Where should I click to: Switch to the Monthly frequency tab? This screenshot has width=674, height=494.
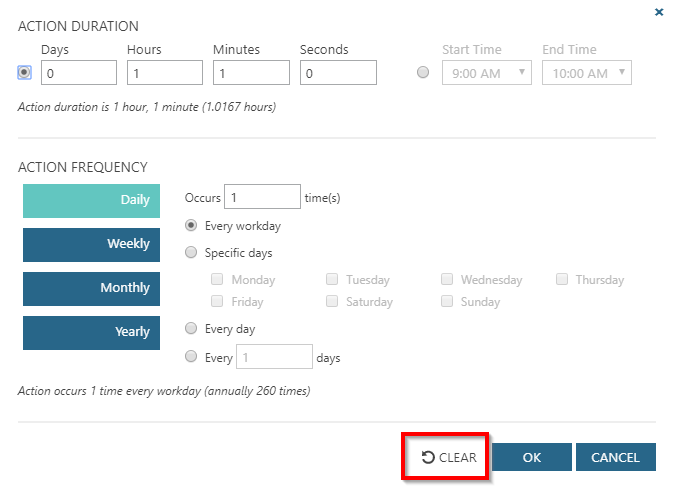[91, 288]
